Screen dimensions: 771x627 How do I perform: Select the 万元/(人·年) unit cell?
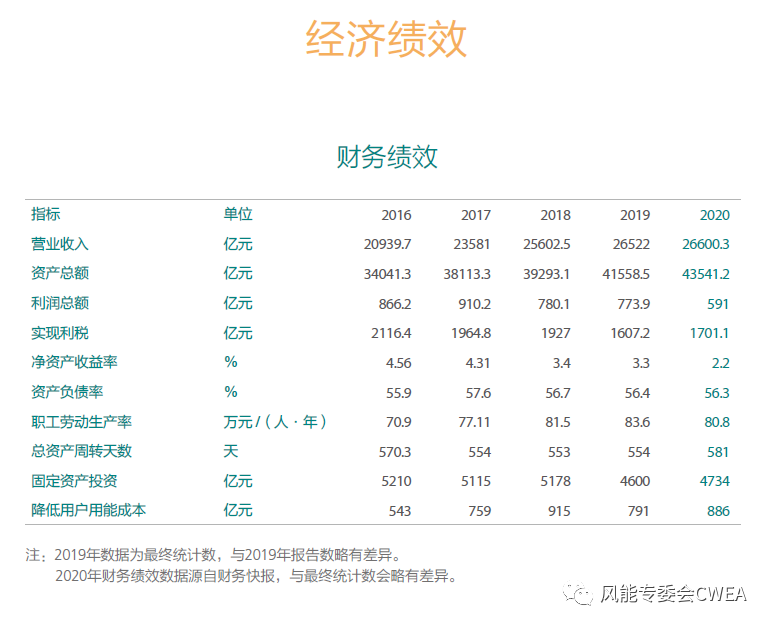coord(275,422)
